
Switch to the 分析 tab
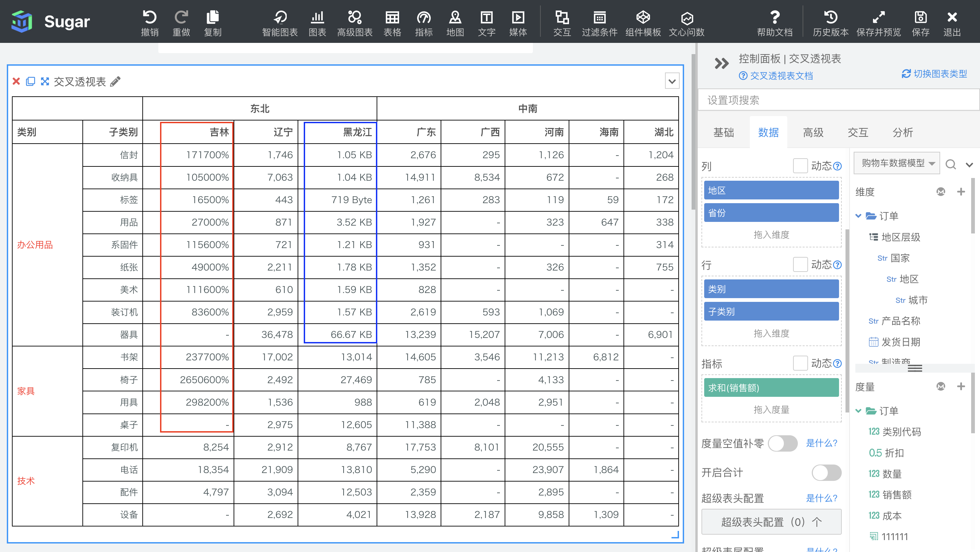click(903, 132)
